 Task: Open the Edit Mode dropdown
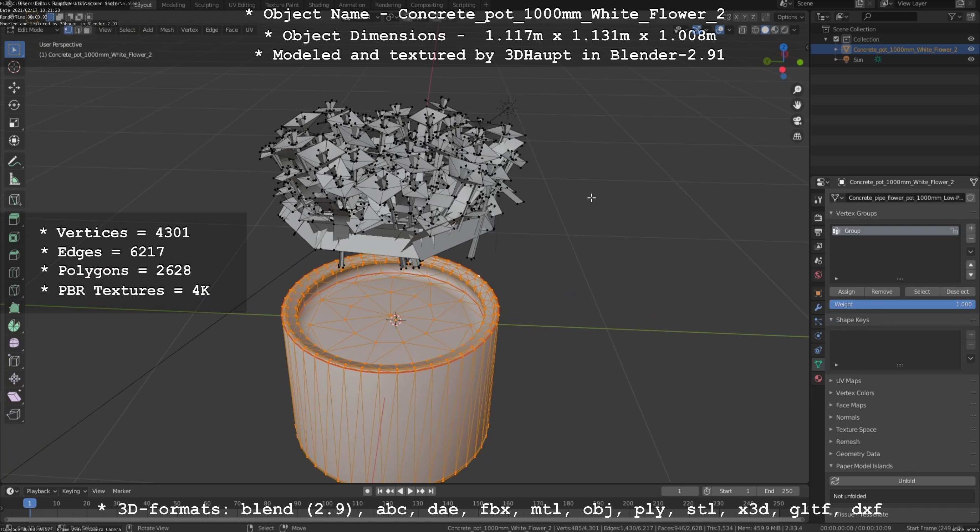(x=33, y=30)
